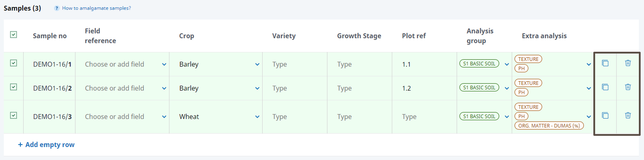Open Crop dropdown for Wheat row

pyautogui.click(x=257, y=117)
